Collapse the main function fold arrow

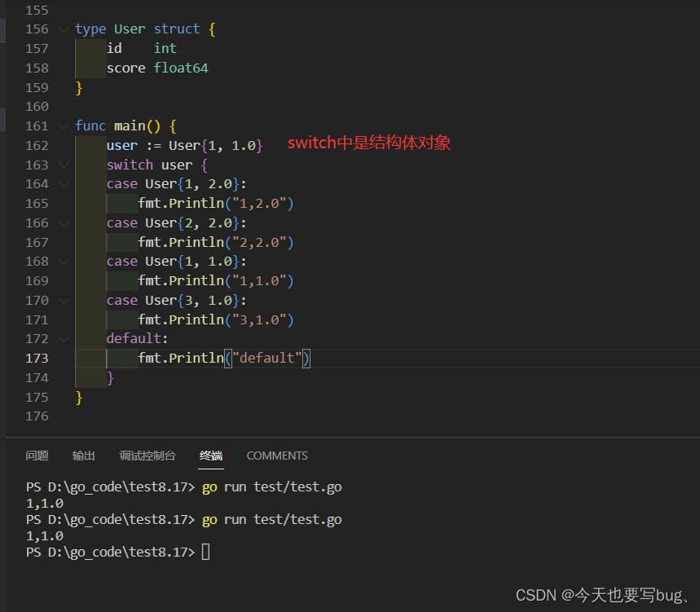pos(64,125)
